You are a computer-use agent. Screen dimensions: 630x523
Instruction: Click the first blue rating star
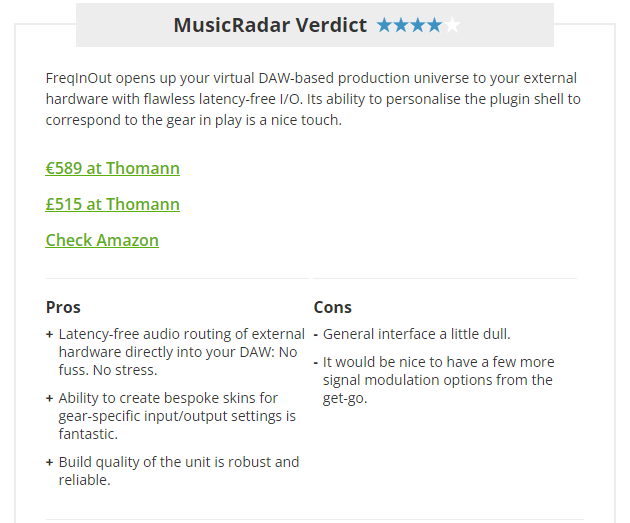(385, 26)
